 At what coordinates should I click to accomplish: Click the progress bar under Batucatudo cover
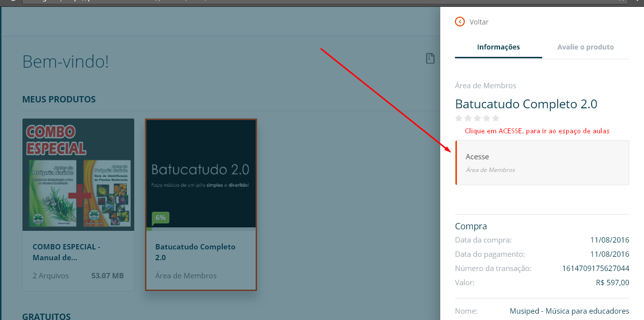click(201, 229)
